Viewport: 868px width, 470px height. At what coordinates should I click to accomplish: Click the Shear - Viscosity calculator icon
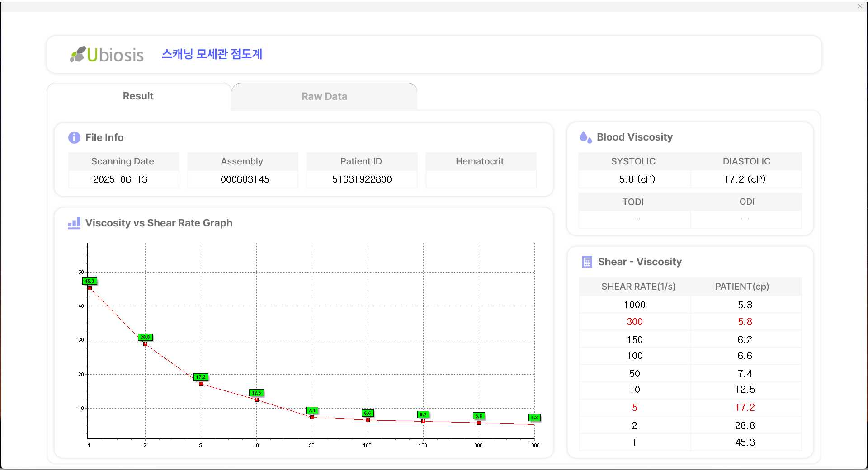pos(587,262)
